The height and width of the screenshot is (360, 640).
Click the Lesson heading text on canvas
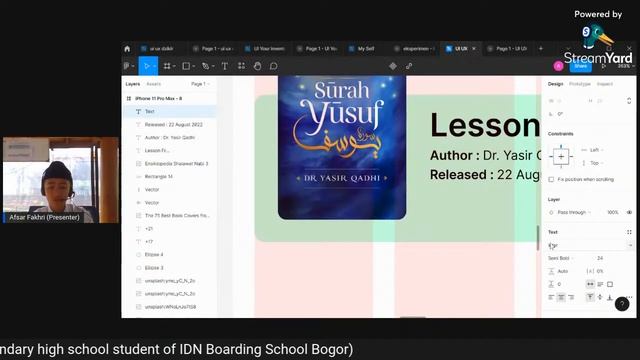485,125
